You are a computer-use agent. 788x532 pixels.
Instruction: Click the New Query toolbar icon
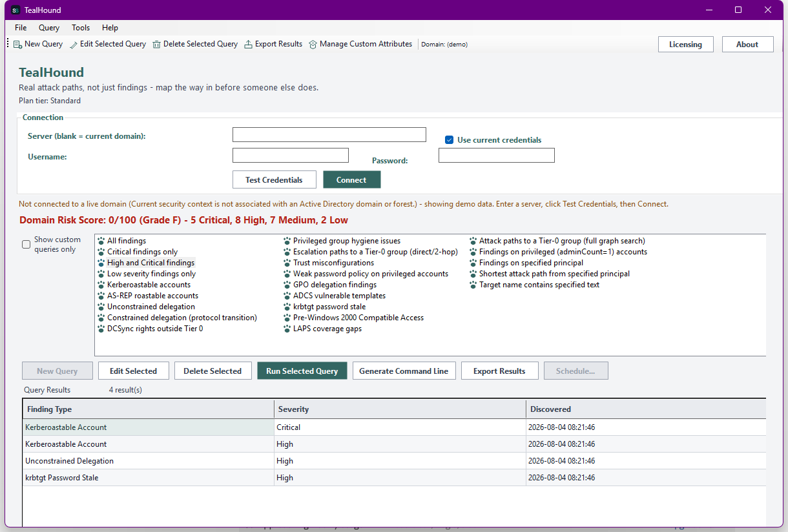tap(18, 44)
